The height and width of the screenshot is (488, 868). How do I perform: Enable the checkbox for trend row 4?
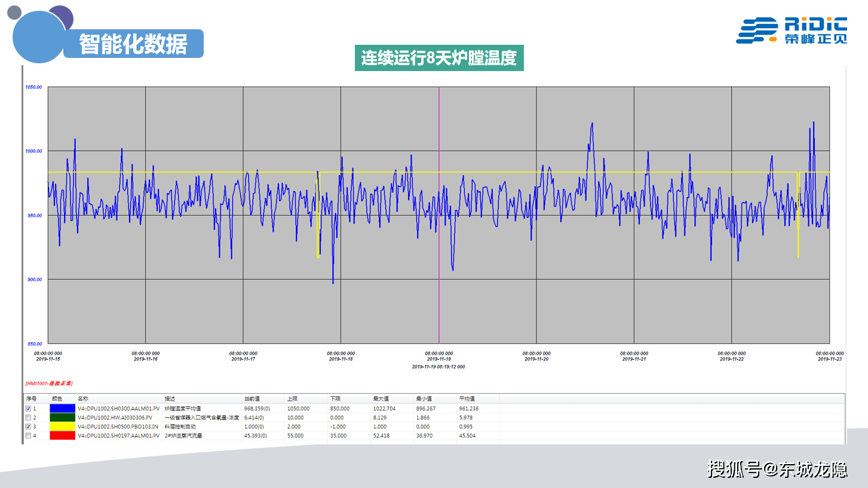tap(28, 435)
